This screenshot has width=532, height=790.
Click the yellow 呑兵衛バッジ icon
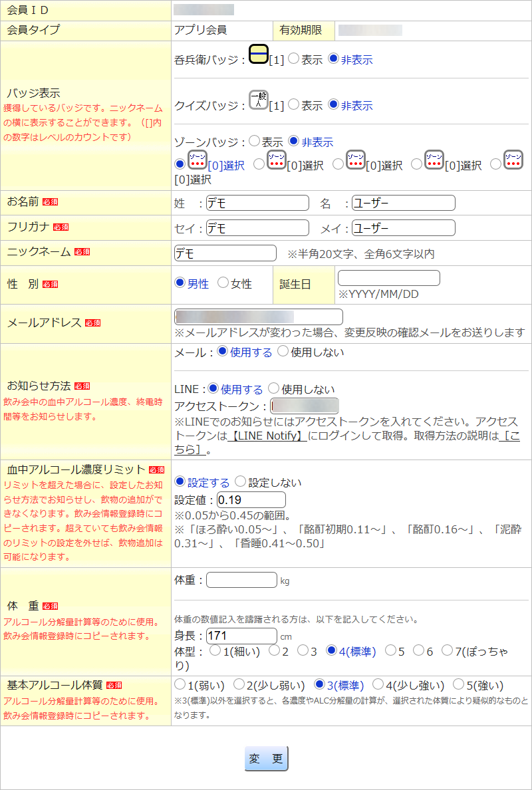[258, 54]
